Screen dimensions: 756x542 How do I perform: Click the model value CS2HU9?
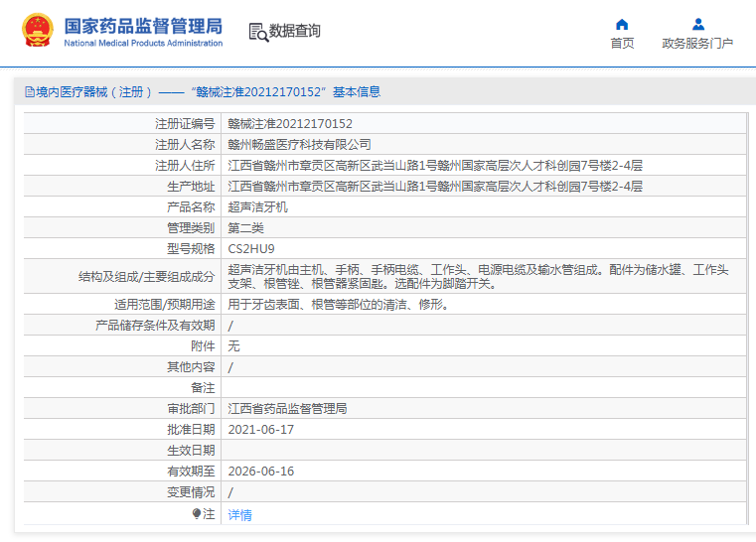click(251, 249)
